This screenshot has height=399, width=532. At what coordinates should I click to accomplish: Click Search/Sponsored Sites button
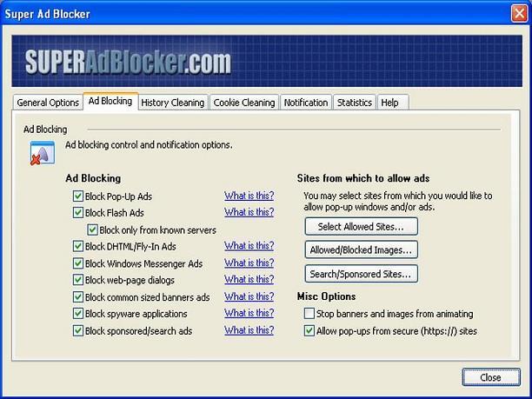pos(362,274)
